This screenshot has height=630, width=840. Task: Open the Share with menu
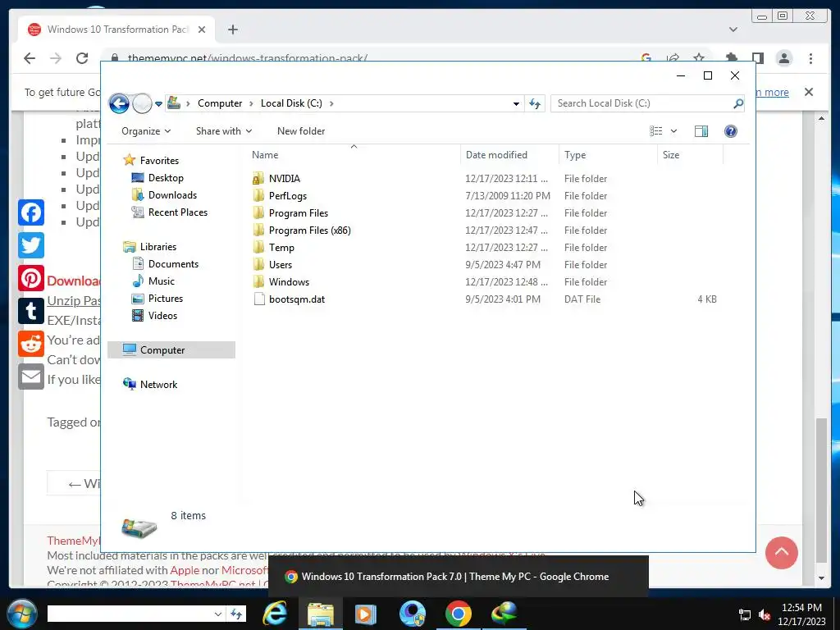[x=223, y=131]
